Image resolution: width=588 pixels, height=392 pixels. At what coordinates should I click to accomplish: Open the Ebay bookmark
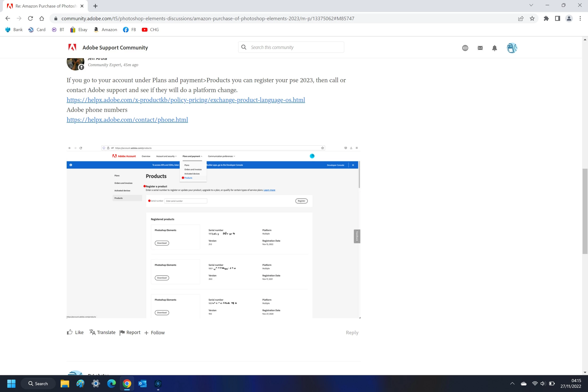[79, 29]
